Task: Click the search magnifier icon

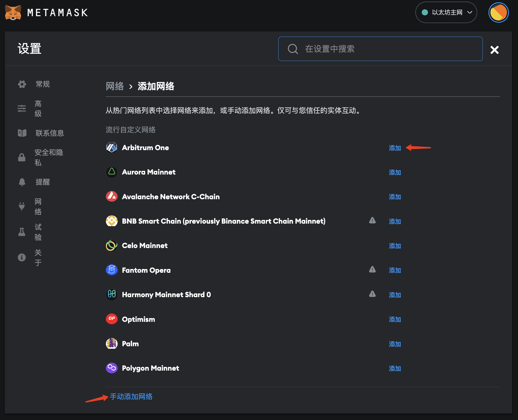Action: 293,49
